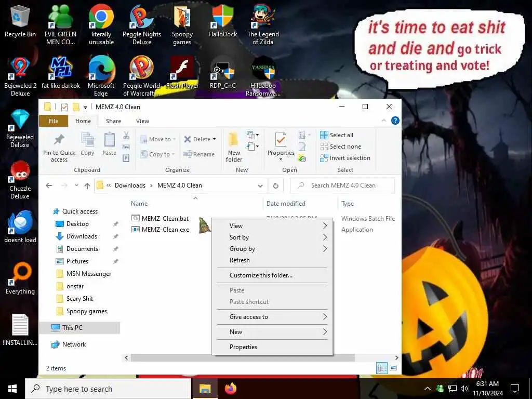Image resolution: width=532 pixels, height=399 pixels.
Task: Click File Explorer icon in the taskbar
Action: pos(205,389)
